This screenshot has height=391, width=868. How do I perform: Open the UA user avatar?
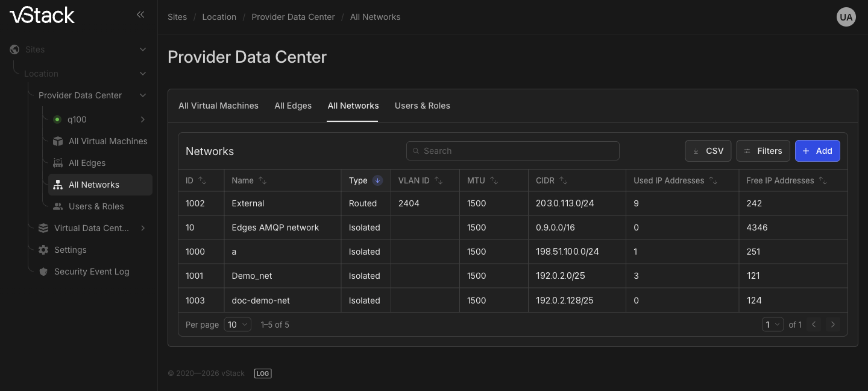coord(846,17)
